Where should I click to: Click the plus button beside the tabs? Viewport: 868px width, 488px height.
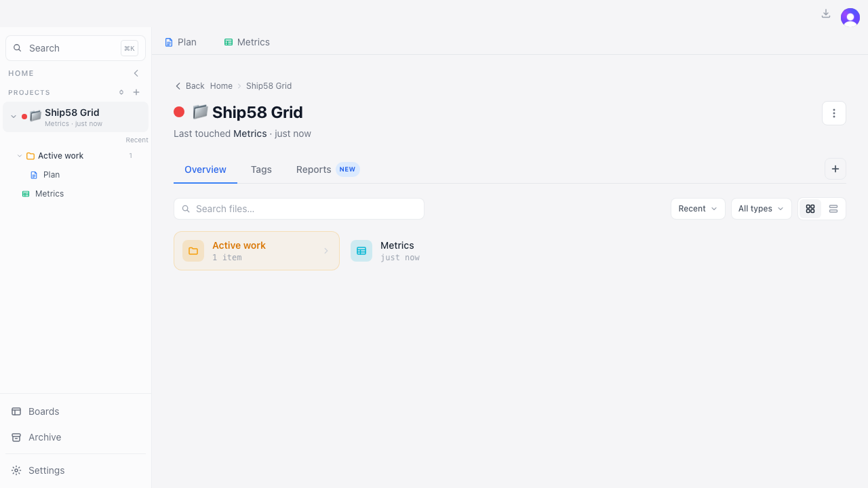[835, 169]
